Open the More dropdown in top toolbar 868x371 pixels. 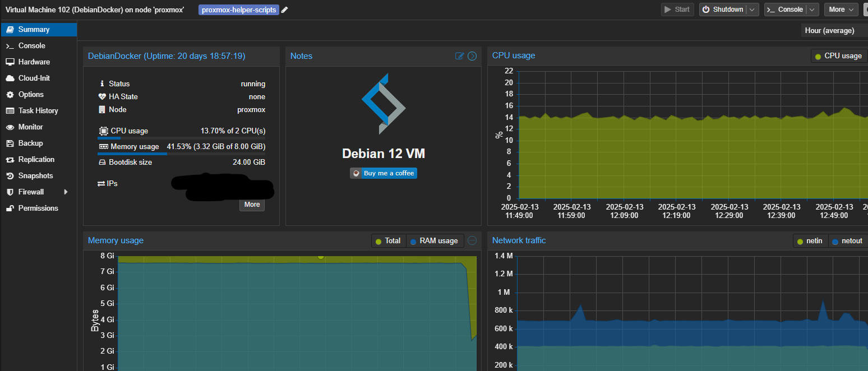[x=841, y=10]
